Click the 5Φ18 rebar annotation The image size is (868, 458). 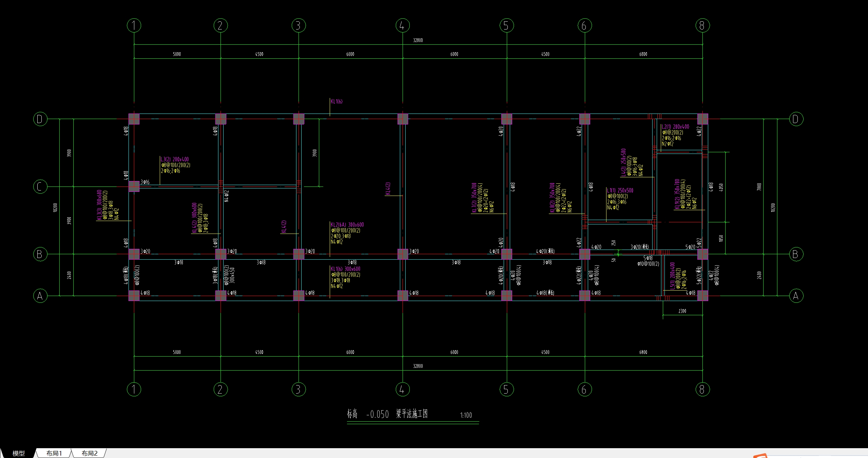pos(648,258)
